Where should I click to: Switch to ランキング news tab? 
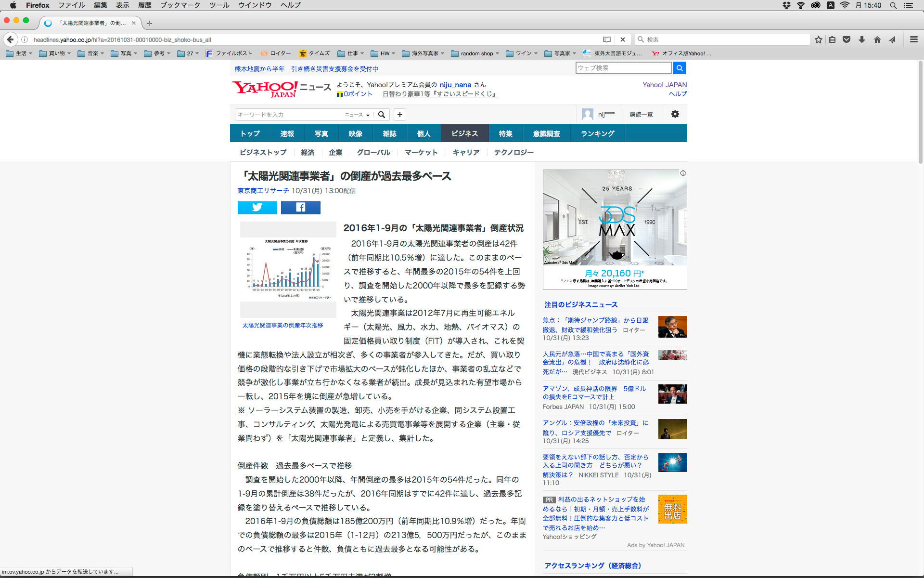click(597, 133)
